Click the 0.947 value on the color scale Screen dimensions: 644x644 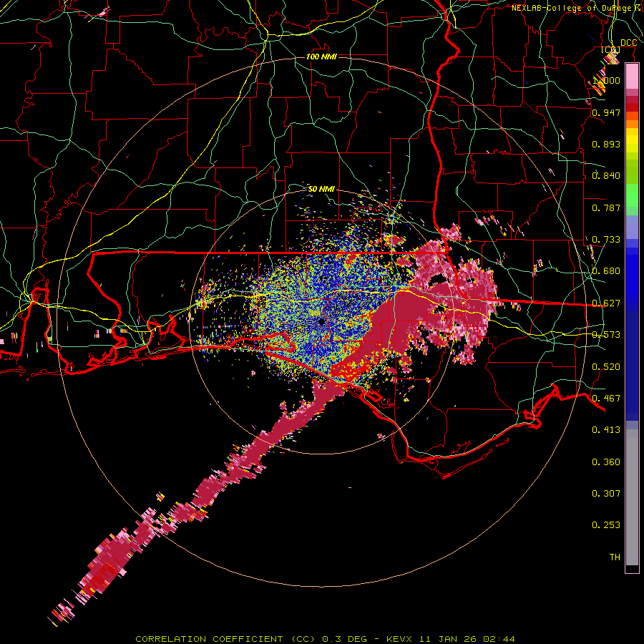click(x=606, y=112)
